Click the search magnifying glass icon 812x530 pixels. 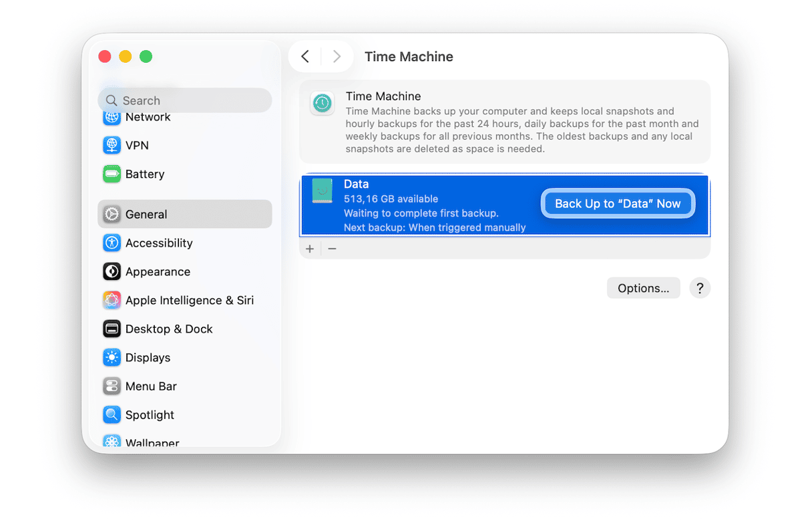click(x=112, y=101)
